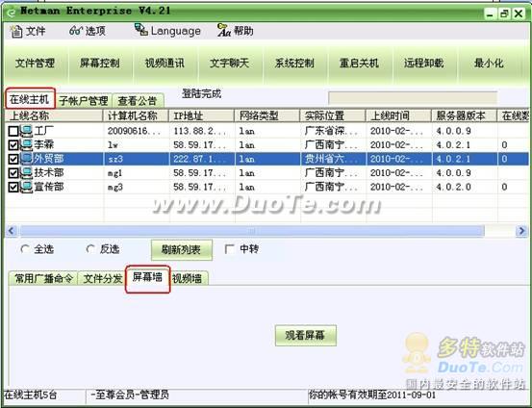Switch to the 子帐户管理 tab
Viewport: 532px width, 408px height.
[84, 101]
